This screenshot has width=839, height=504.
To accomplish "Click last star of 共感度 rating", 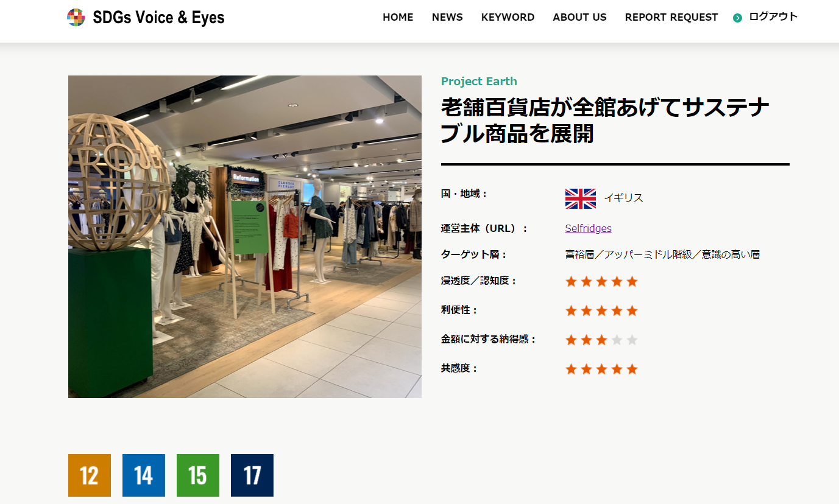I will tap(632, 369).
